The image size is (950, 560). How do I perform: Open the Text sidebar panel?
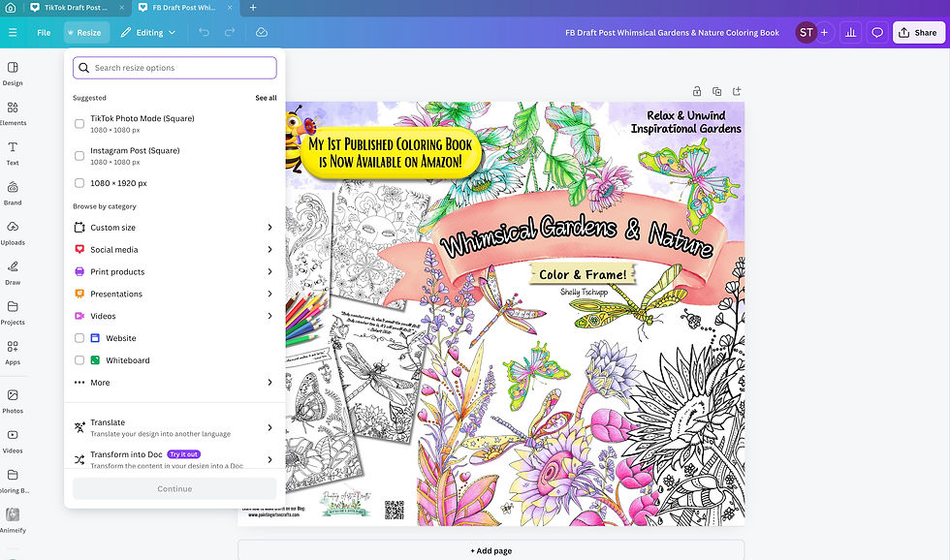pyautogui.click(x=12, y=153)
